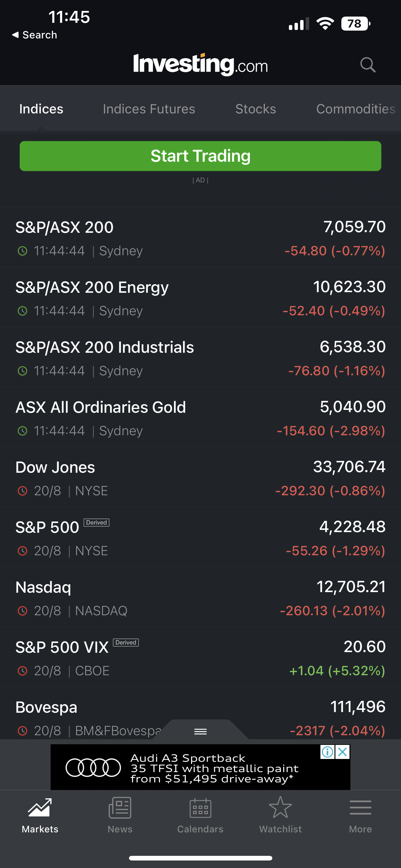Select the Commodities tab
This screenshot has width=401, height=868.
tap(355, 109)
